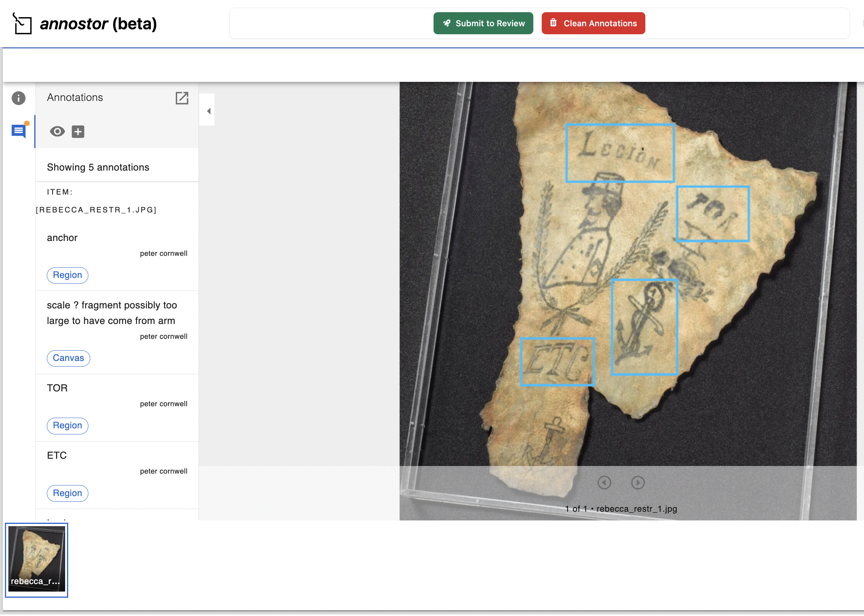This screenshot has width=864, height=616.
Task: Select Canvas tag under scale annotation
Action: pos(68,358)
